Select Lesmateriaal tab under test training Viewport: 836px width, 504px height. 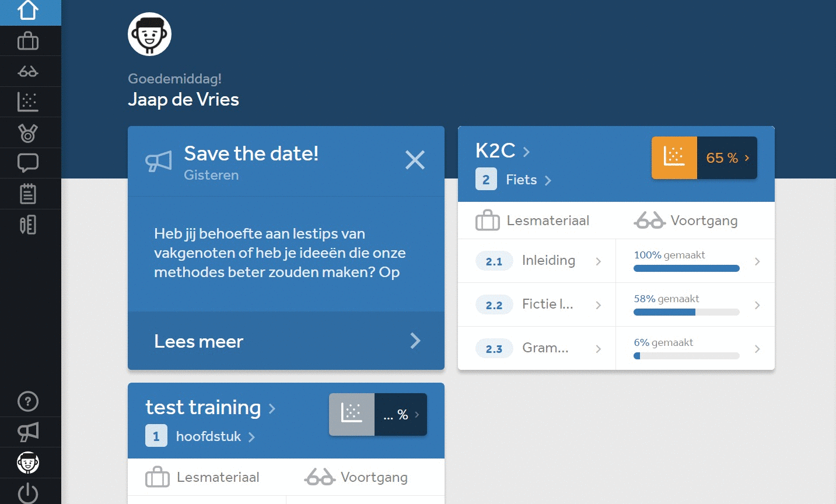[202, 477]
